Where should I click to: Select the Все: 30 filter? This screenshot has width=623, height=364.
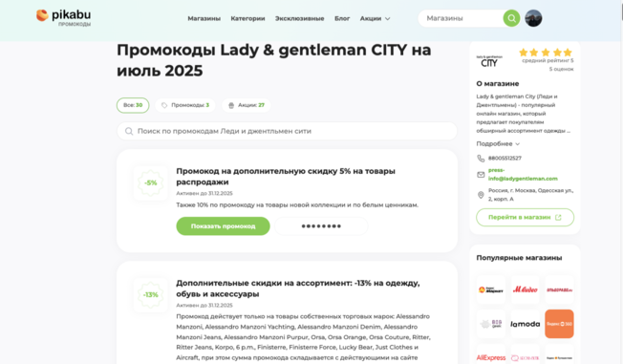point(133,105)
